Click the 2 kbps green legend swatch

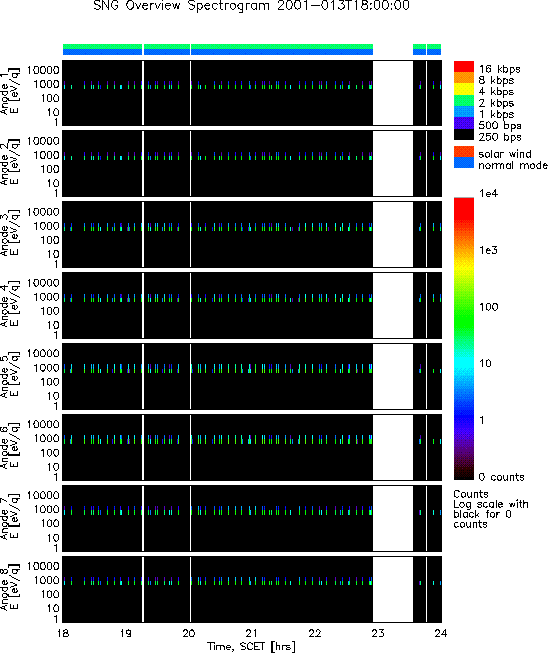click(464, 100)
